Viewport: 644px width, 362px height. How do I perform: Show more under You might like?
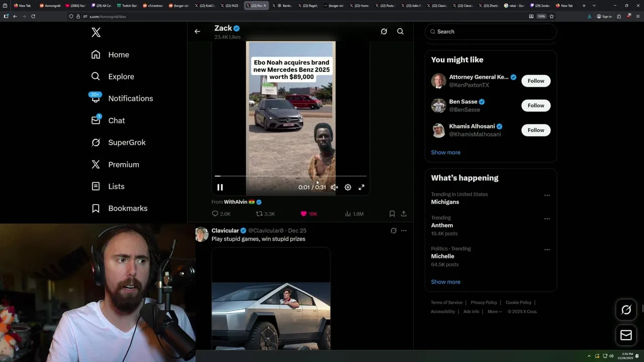point(445,152)
